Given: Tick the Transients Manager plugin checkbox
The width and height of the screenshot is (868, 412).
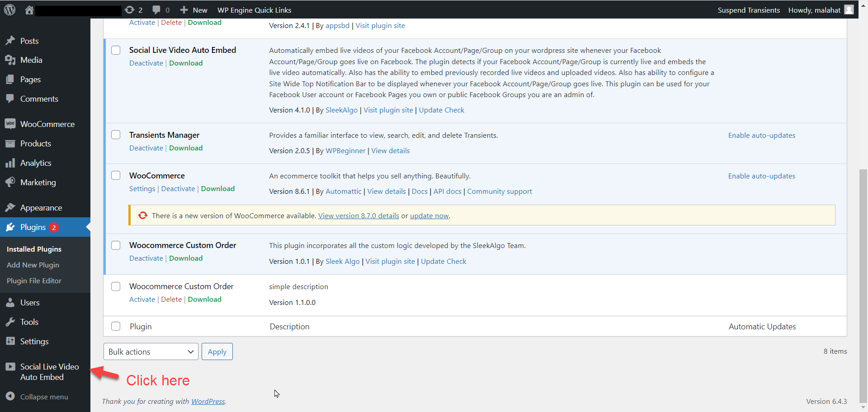Looking at the screenshot, I should [x=116, y=135].
